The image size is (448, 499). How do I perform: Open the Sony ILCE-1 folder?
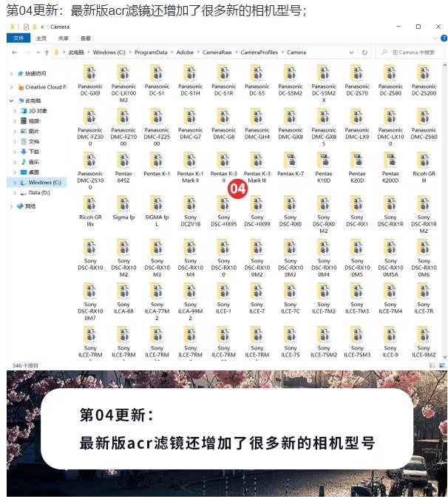(x=223, y=298)
